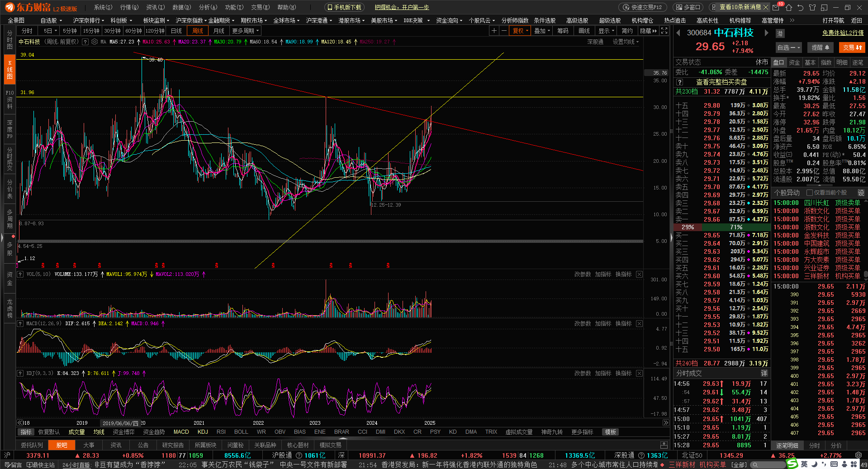This screenshot has height=469, width=868.
Task: Click 免费体验L2行情 link
Action: (x=843, y=33)
